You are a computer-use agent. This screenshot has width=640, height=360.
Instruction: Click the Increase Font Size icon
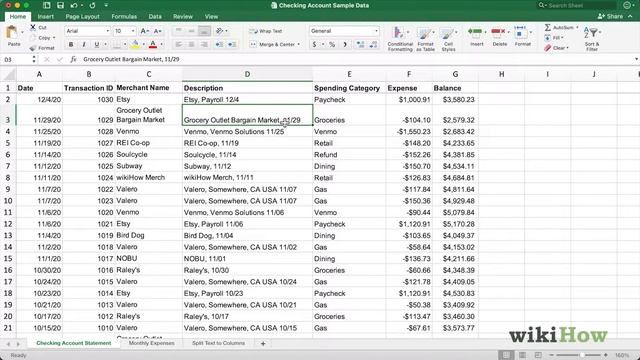click(x=144, y=31)
